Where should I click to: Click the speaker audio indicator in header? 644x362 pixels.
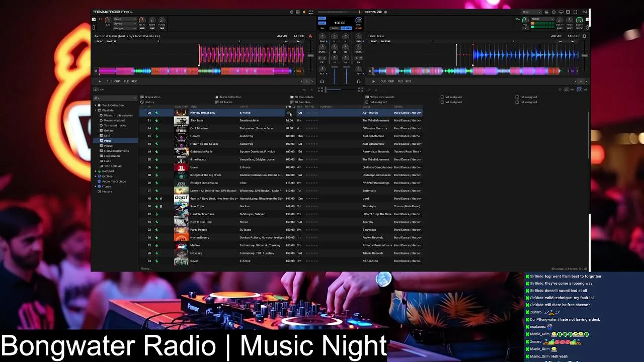(304, 12)
